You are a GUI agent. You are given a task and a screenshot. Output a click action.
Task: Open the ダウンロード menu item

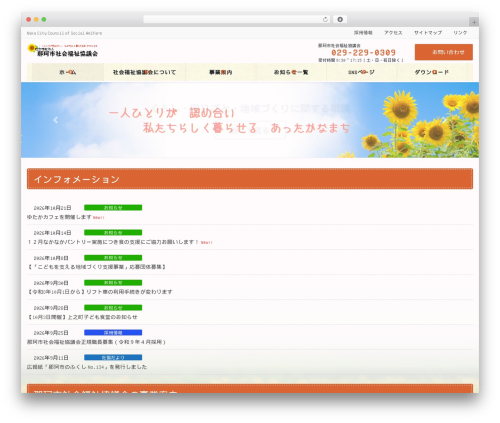[432, 72]
